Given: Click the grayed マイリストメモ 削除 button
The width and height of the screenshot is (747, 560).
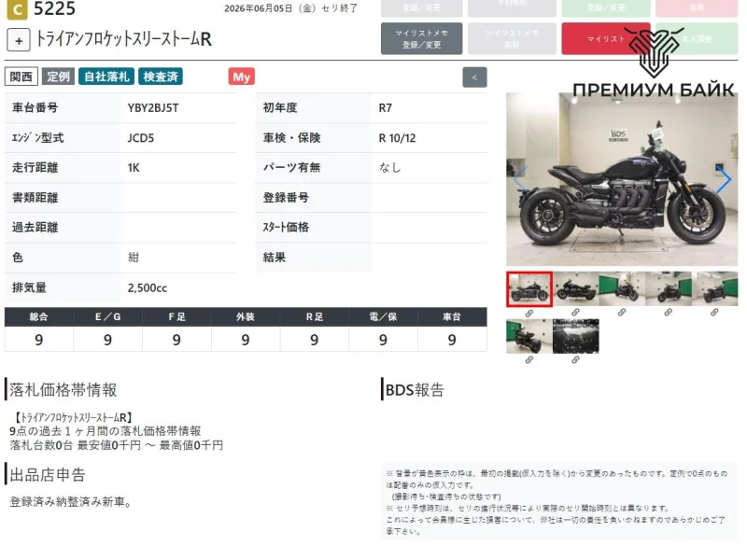Looking at the screenshot, I should 512,38.
